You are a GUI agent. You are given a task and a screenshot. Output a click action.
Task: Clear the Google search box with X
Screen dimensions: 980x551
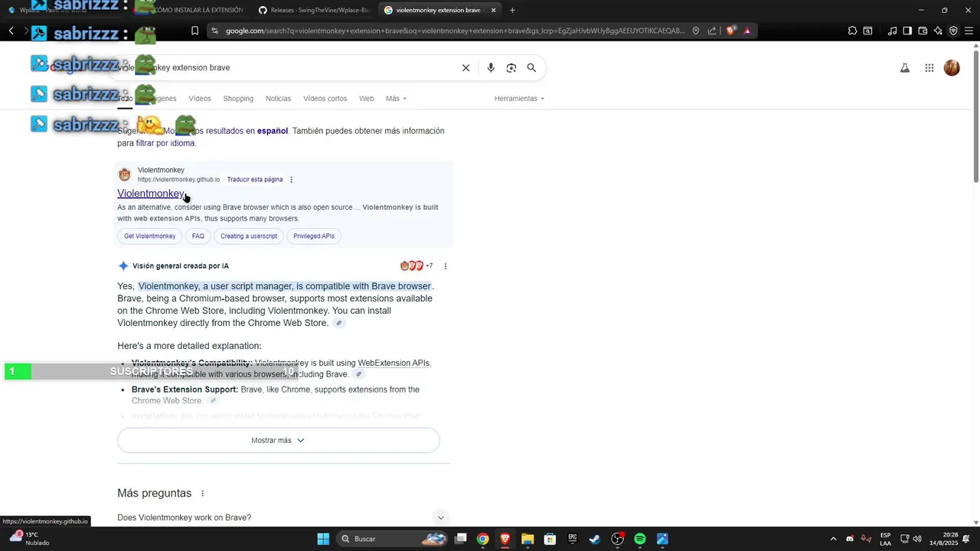465,67
